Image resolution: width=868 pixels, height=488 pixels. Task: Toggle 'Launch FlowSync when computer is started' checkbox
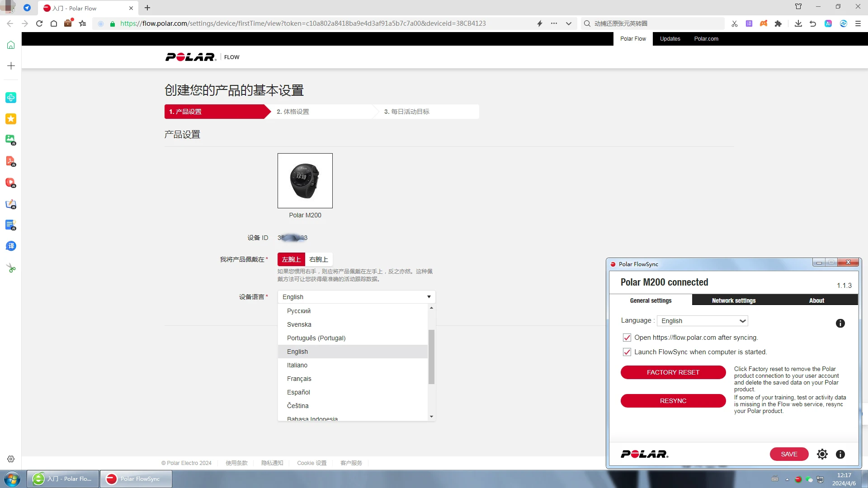pyautogui.click(x=627, y=352)
